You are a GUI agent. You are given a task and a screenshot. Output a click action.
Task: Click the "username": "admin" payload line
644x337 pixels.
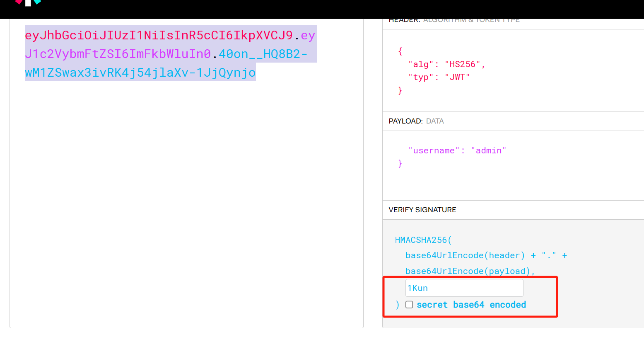click(x=457, y=150)
